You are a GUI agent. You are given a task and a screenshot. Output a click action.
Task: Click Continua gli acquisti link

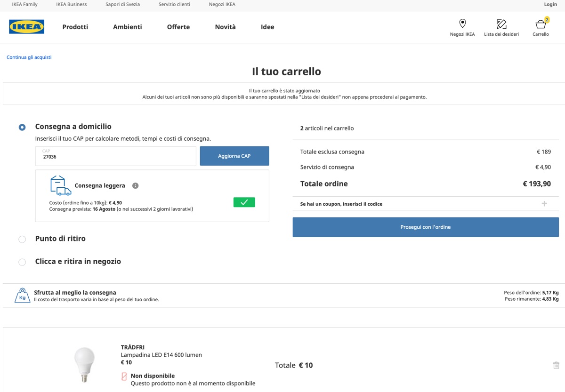point(29,57)
